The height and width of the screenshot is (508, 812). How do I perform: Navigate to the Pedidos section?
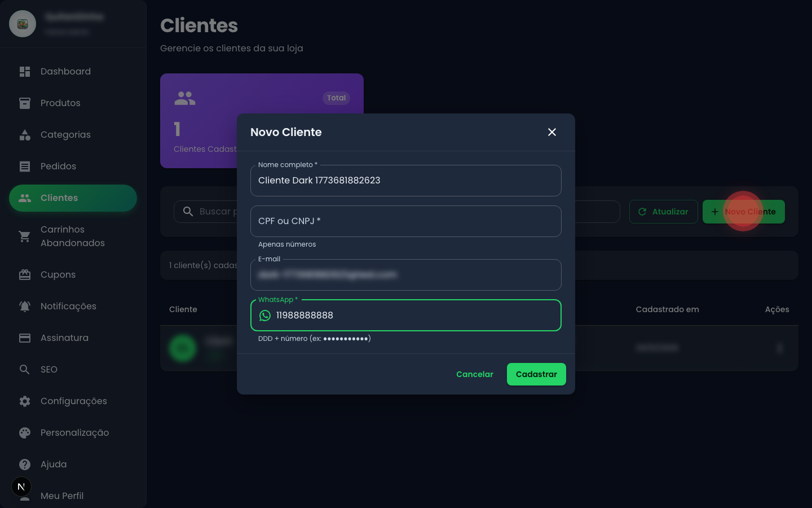tap(58, 166)
